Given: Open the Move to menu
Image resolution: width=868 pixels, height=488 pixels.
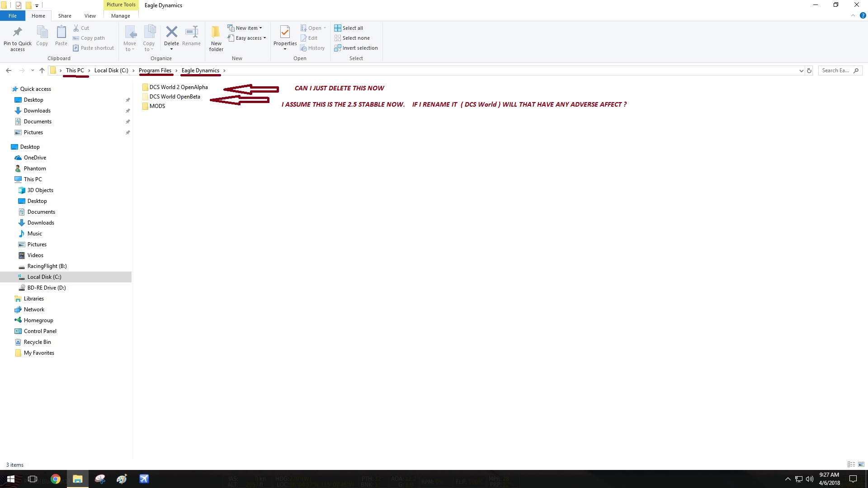Looking at the screenshot, I should 130,38.
